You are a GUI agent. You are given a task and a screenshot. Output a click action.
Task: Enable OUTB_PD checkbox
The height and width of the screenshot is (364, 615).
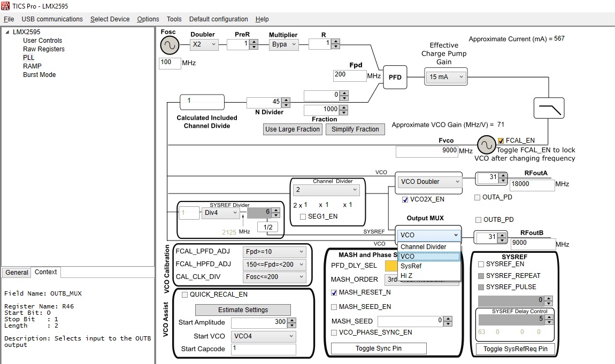478,220
